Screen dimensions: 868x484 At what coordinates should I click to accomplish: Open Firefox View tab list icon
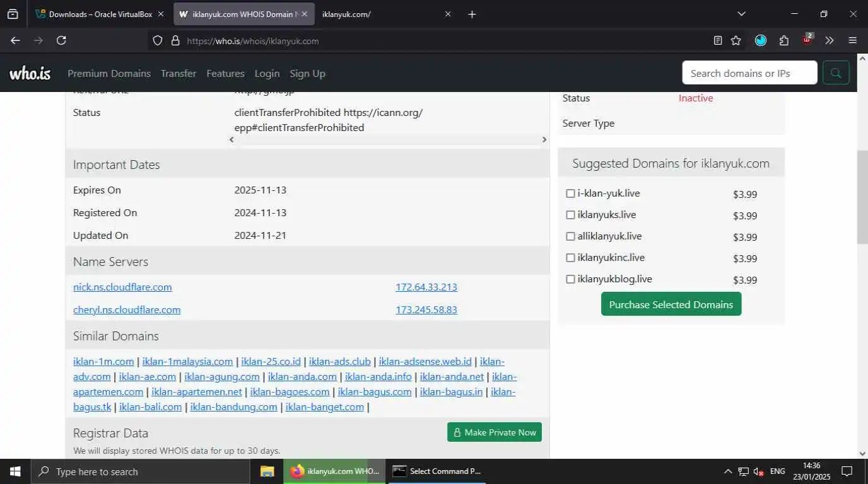click(13, 14)
